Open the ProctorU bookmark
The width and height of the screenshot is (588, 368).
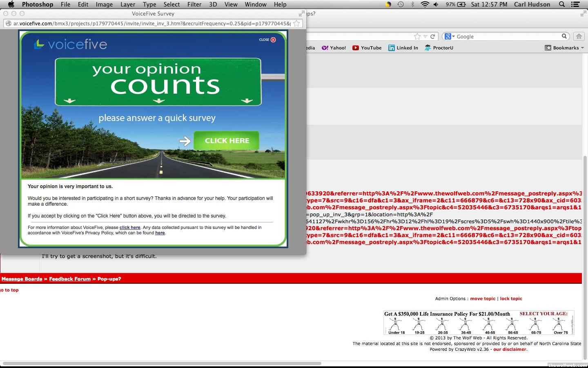(x=439, y=48)
